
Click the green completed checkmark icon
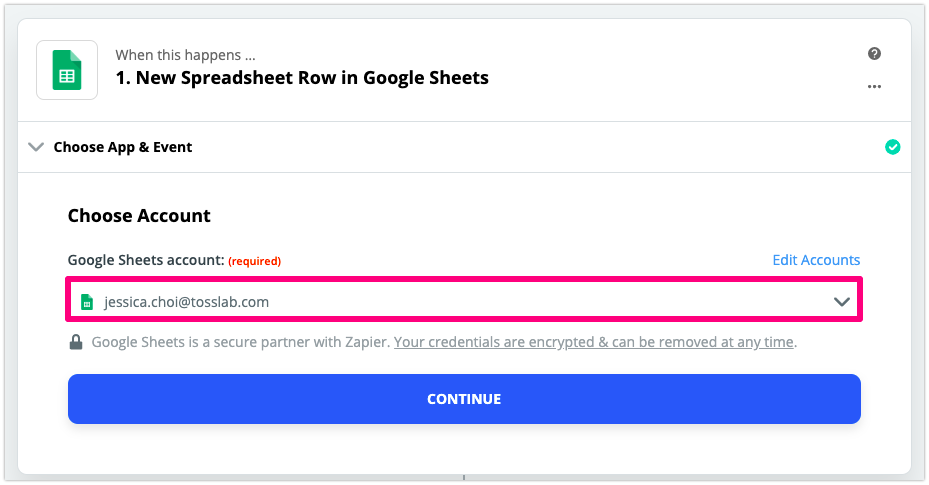point(892,147)
